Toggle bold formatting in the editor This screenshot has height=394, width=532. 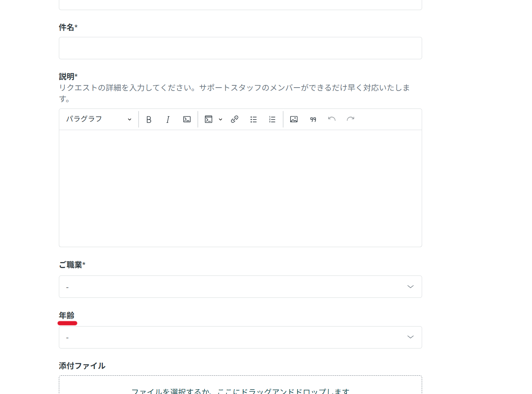point(149,119)
